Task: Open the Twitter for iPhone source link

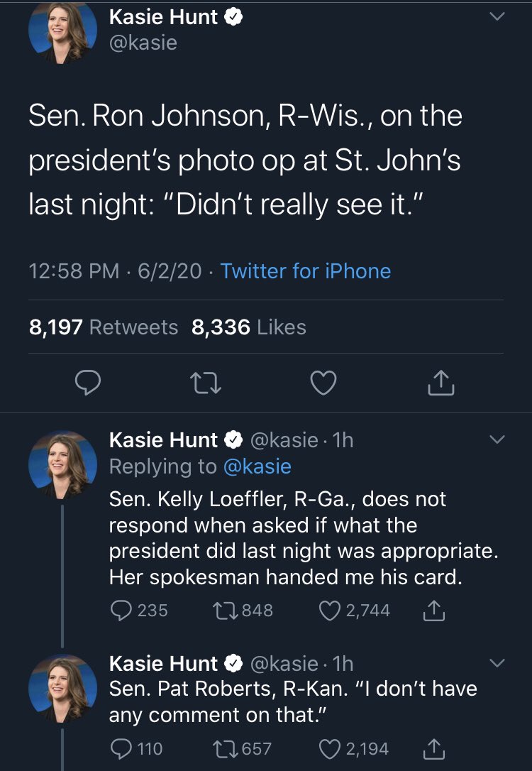Action: click(306, 270)
